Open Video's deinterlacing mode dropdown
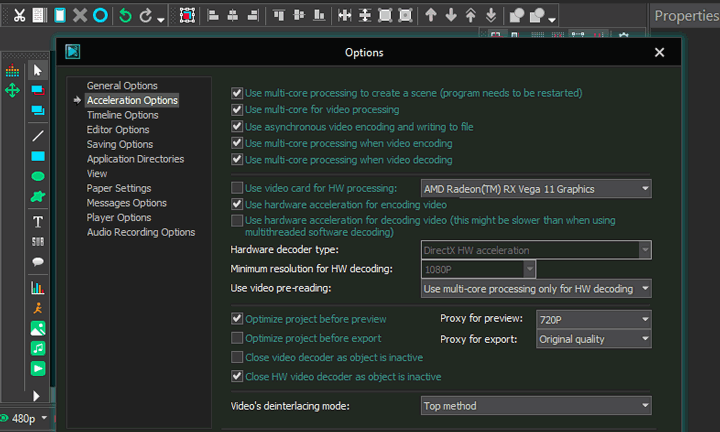 [536, 406]
